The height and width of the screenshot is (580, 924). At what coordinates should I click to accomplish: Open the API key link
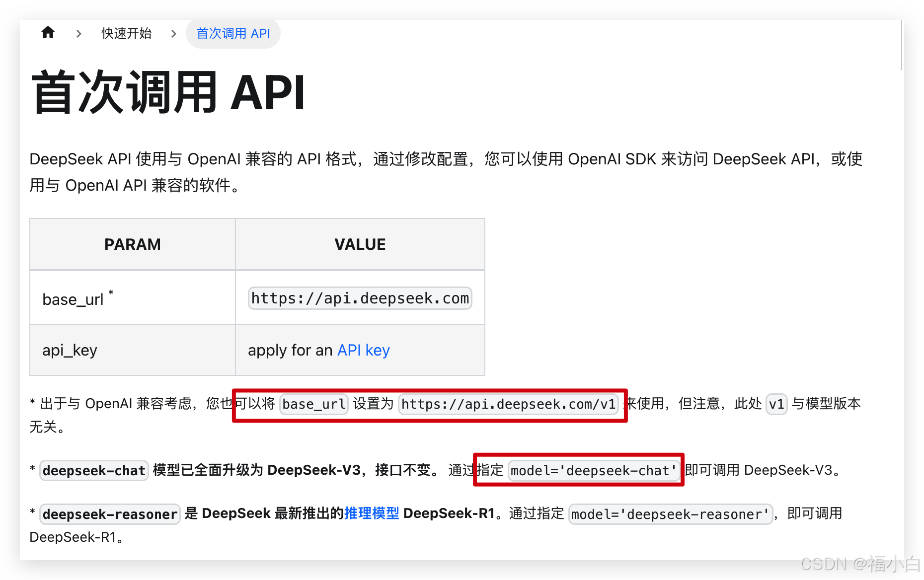click(x=364, y=350)
